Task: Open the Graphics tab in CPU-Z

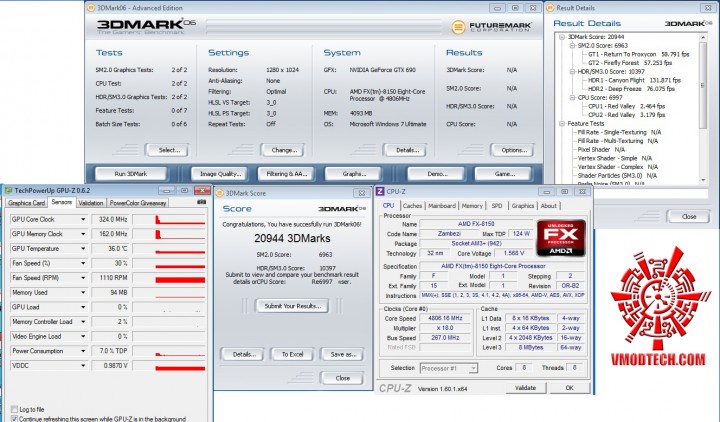Action: tap(523, 206)
